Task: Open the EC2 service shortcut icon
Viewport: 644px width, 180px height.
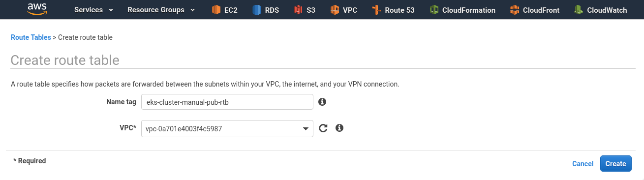Action: pos(216,10)
